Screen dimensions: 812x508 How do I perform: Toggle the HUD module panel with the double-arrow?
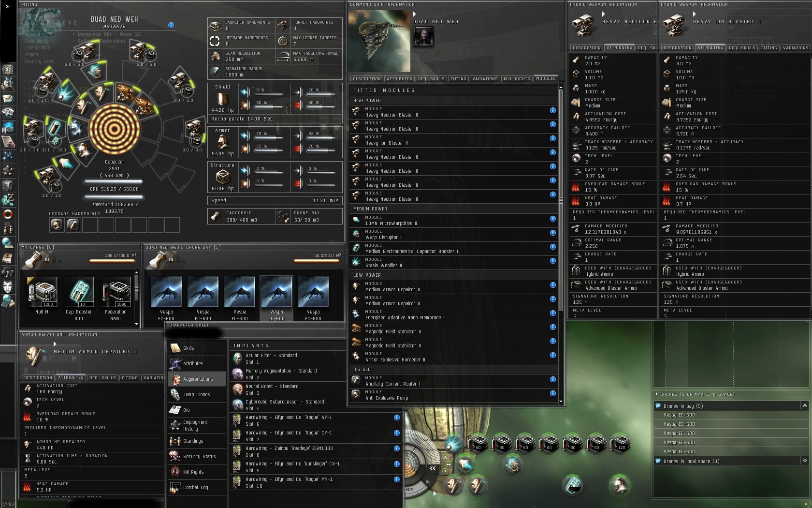(433, 468)
